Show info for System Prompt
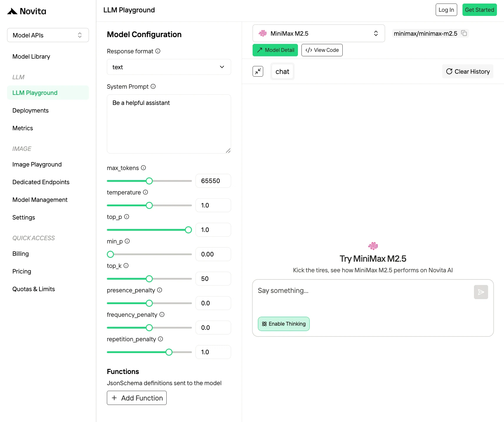Screen dimensions: 504x422 [153, 86]
